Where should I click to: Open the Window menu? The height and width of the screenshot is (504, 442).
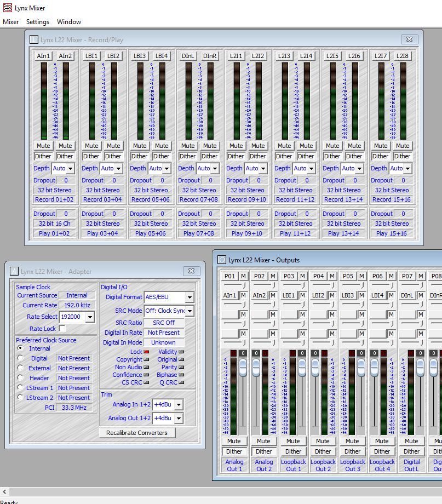click(x=69, y=22)
